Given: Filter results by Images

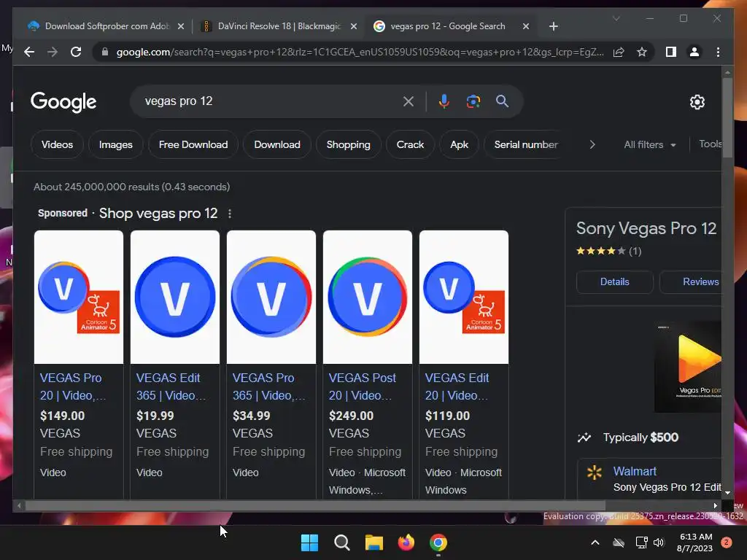Looking at the screenshot, I should [116, 145].
